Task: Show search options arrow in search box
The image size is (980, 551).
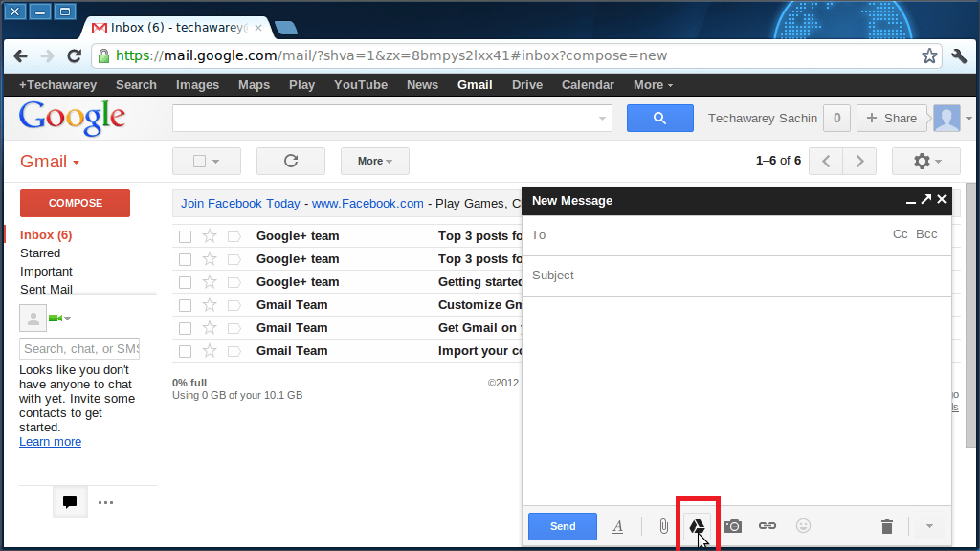Action: [602, 118]
